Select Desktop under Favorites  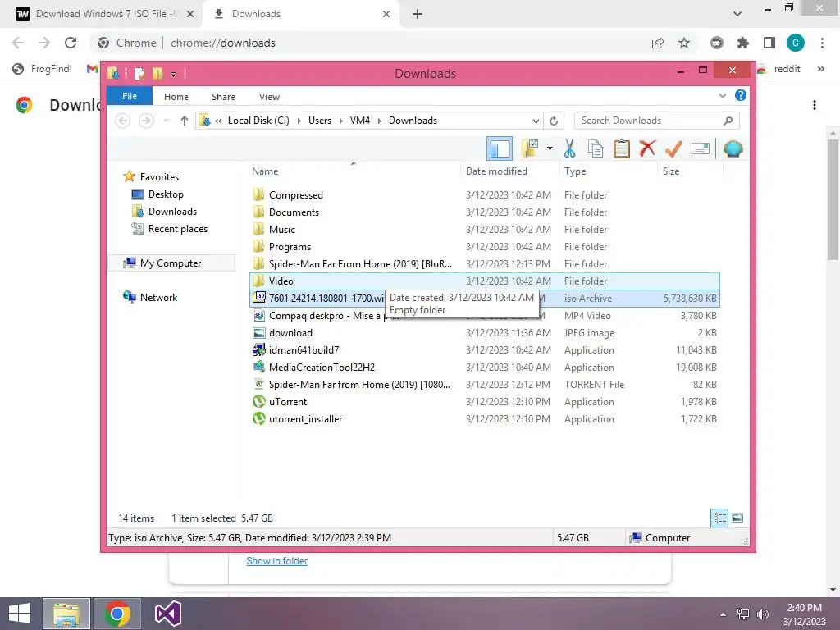click(166, 194)
